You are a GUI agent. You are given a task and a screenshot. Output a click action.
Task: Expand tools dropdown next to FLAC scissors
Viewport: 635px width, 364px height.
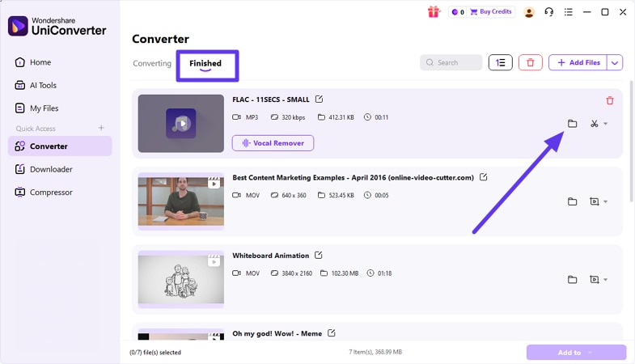coord(605,124)
